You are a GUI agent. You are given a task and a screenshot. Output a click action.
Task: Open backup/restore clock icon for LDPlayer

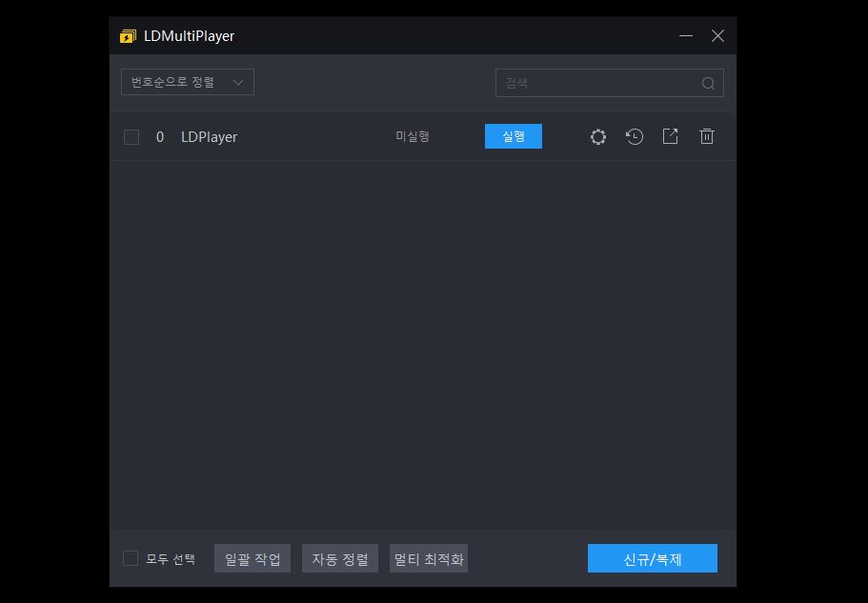click(x=635, y=136)
